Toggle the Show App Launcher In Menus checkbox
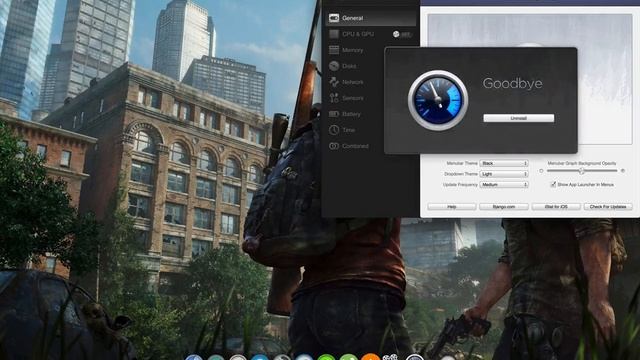Image resolution: width=640 pixels, height=360 pixels. [x=553, y=184]
